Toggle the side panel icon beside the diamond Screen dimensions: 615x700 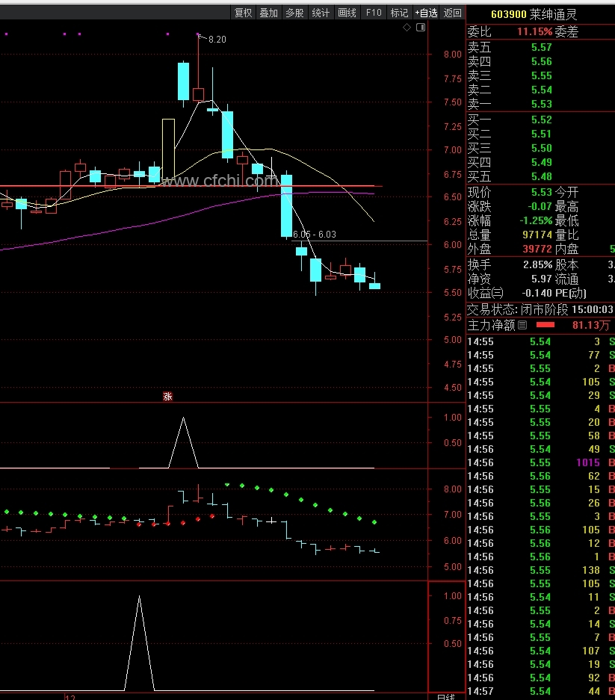pos(421,28)
